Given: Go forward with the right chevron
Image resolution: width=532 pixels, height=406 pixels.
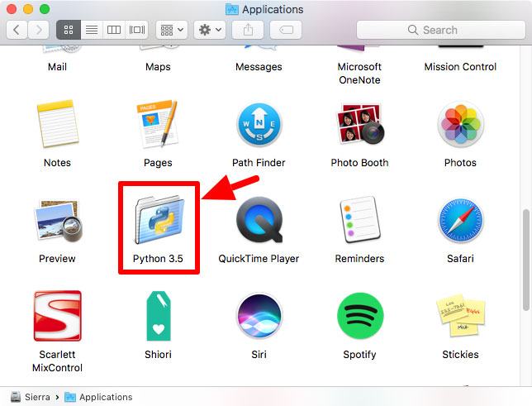Looking at the screenshot, I should coord(38,30).
